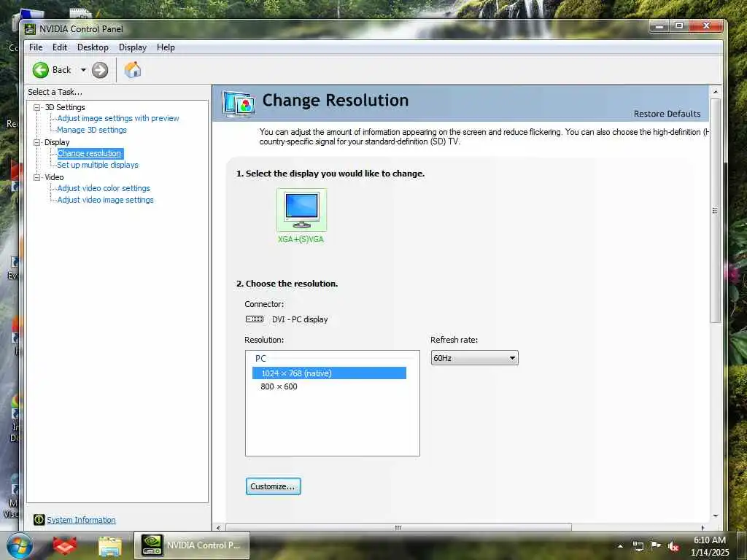Click the grey Forward arrow icon
Screen dimensions: 747x560
[x=100, y=70]
